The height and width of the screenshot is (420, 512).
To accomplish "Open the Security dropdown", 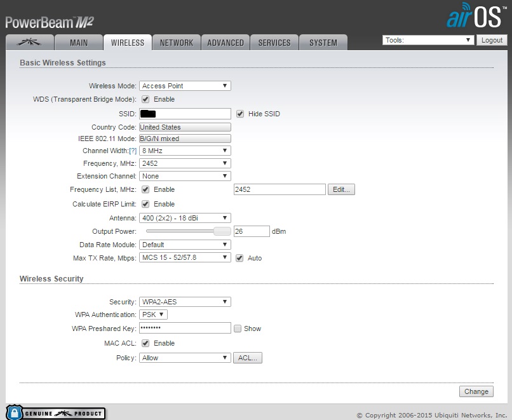I will (x=185, y=302).
